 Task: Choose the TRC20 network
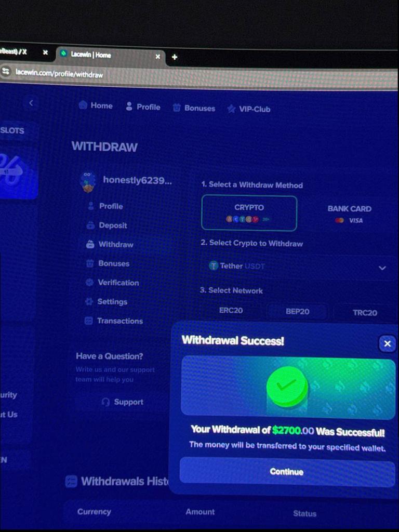coord(365,312)
